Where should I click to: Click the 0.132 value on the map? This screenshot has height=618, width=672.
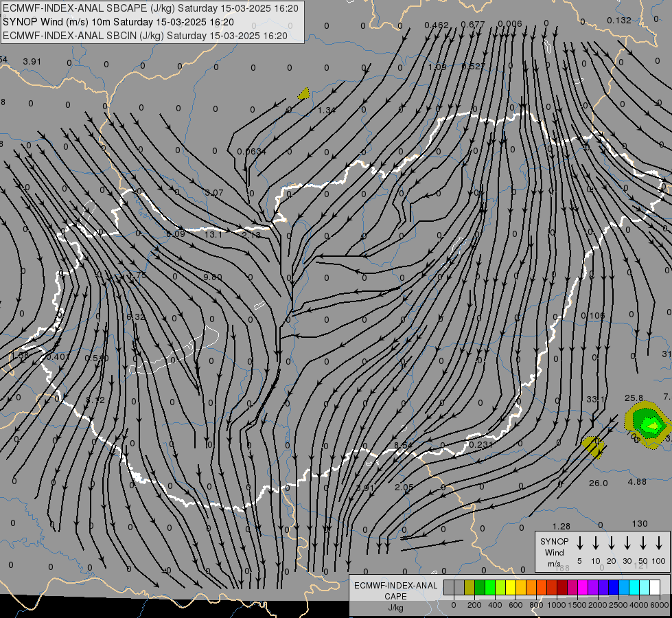(619, 20)
